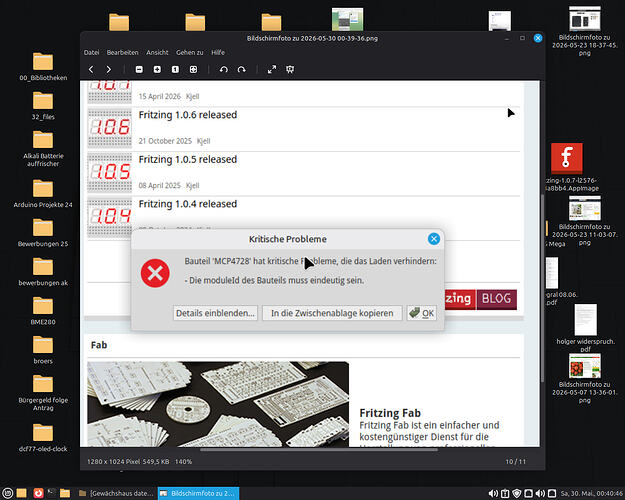625x500 pixels.
Task: Click the 1.0.4 version thumbnail
Action: click(x=110, y=216)
